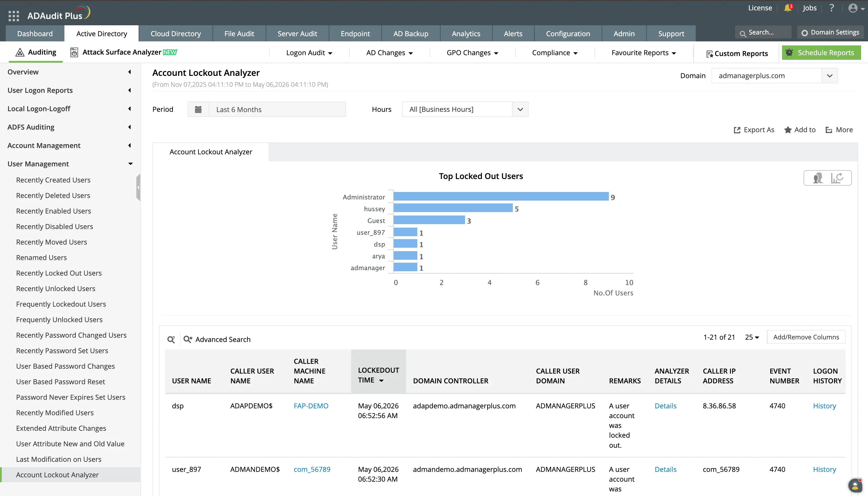Click the header Search input field
Image resolution: width=868 pixels, height=496 pixels.
coord(763,33)
